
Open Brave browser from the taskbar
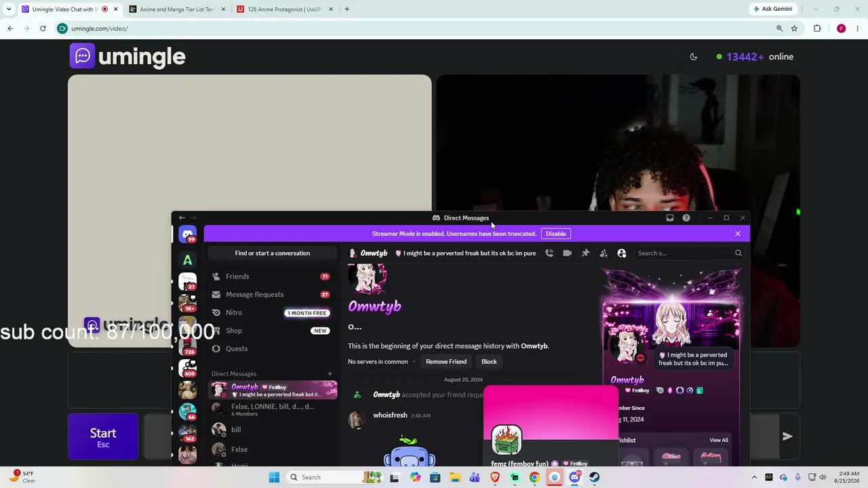point(494,477)
